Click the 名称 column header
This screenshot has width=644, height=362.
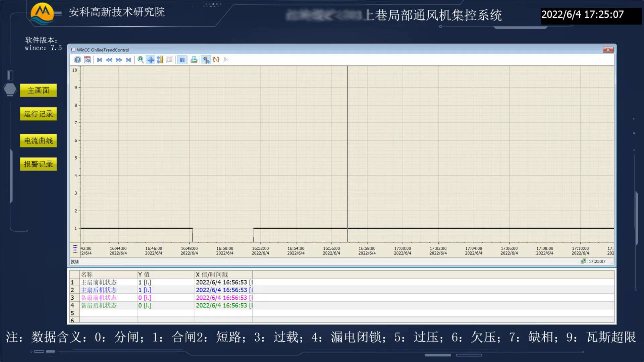click(108, 275)
